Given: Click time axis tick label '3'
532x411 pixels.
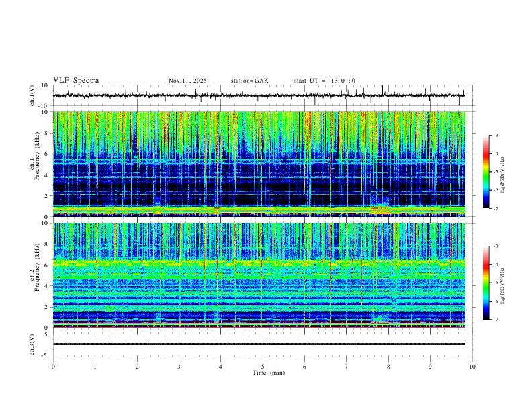Looking at the screenshot, I should tap(179, 367).
